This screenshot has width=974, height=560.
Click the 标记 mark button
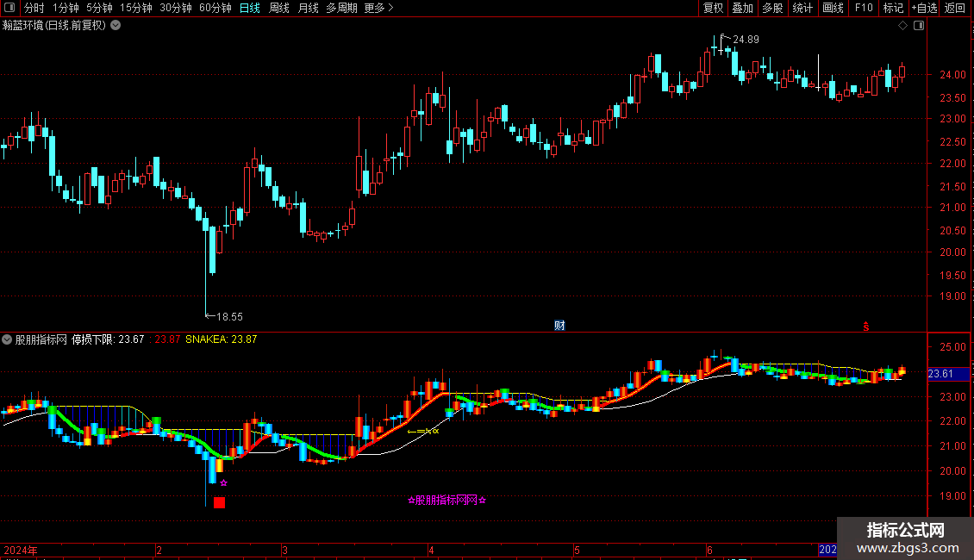(893, 8)
